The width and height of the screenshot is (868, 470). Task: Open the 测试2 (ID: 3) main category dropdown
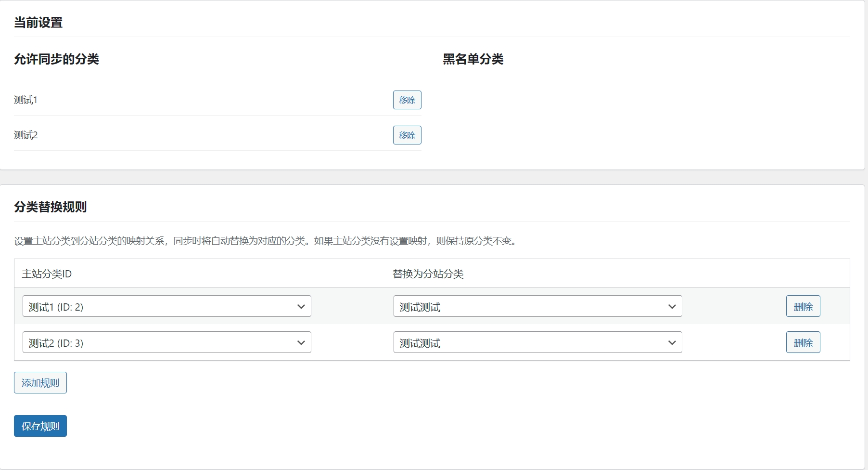[166, 342]
